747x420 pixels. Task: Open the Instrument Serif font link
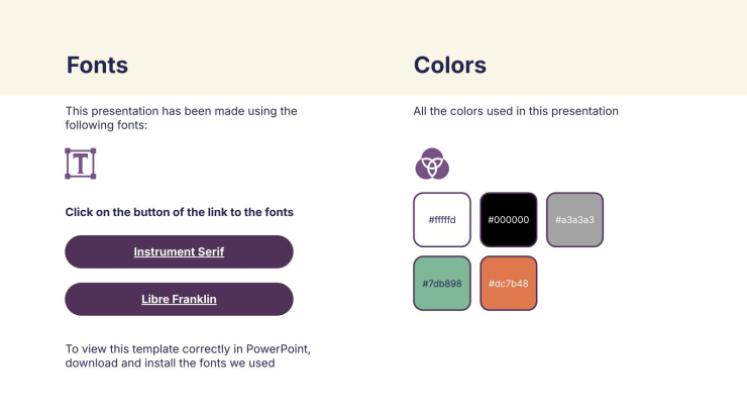tap(179, 252)
